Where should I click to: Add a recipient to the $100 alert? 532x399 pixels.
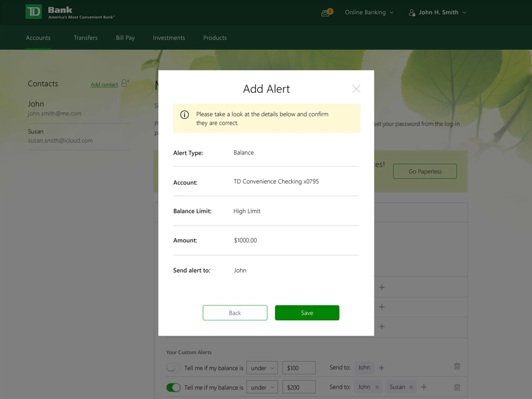tap(381, 368)
